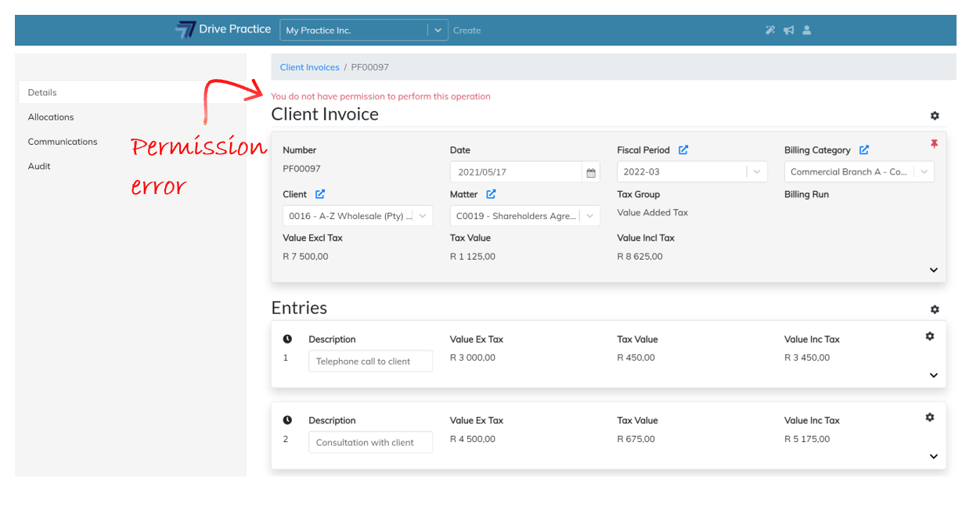
Task: Open the external link icon beside Client
Action: tap(320, 194)
